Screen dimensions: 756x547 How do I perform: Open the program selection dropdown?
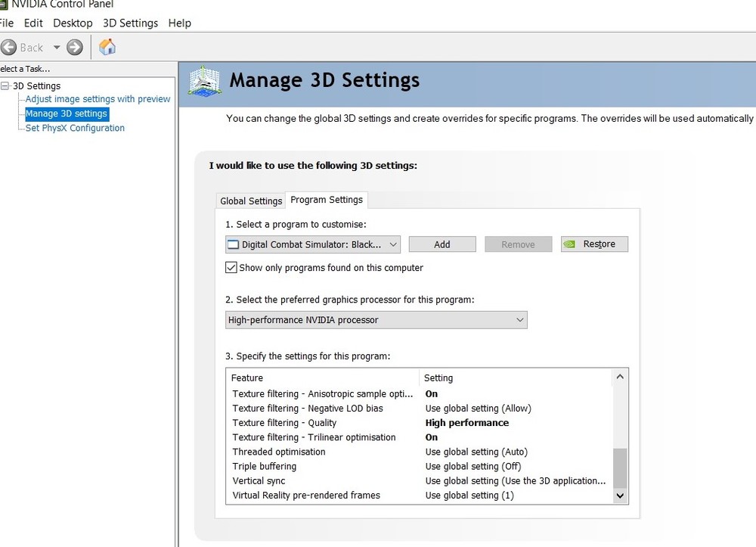313,244
